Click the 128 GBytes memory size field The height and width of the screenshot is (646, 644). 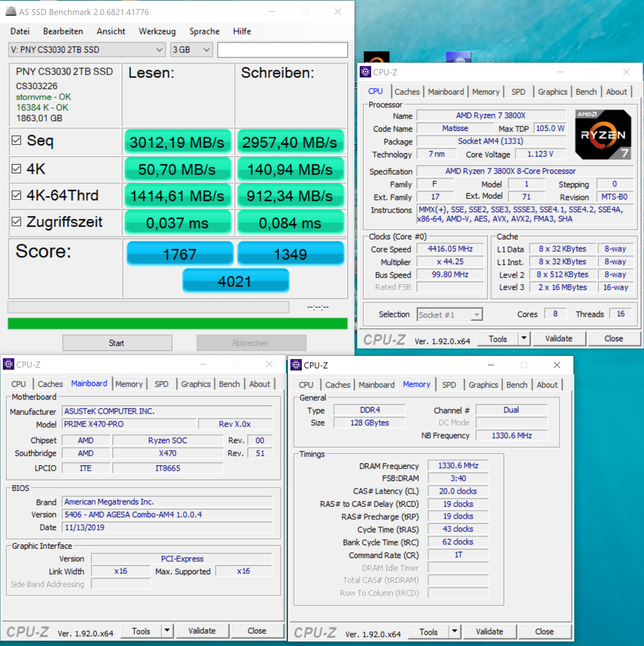(x=370, y=423)
